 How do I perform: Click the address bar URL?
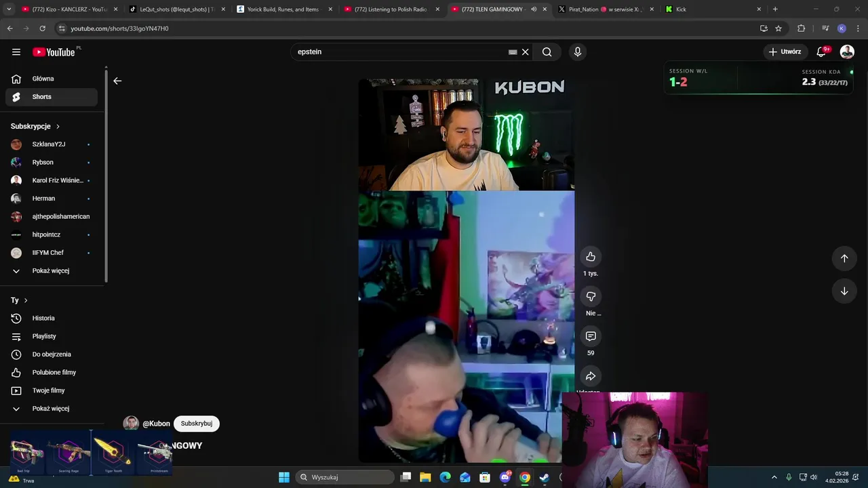pos(120,28)
